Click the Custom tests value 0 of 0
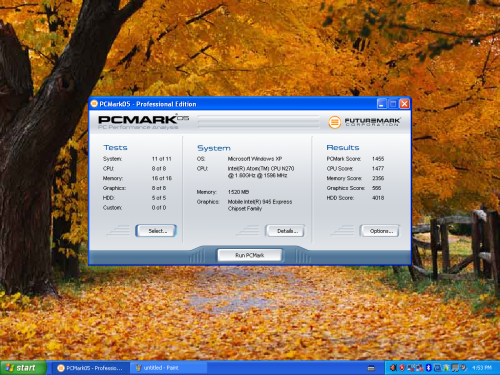Image resolution: width=500 pixels, height=375 pixels. [x=159, y=208]
